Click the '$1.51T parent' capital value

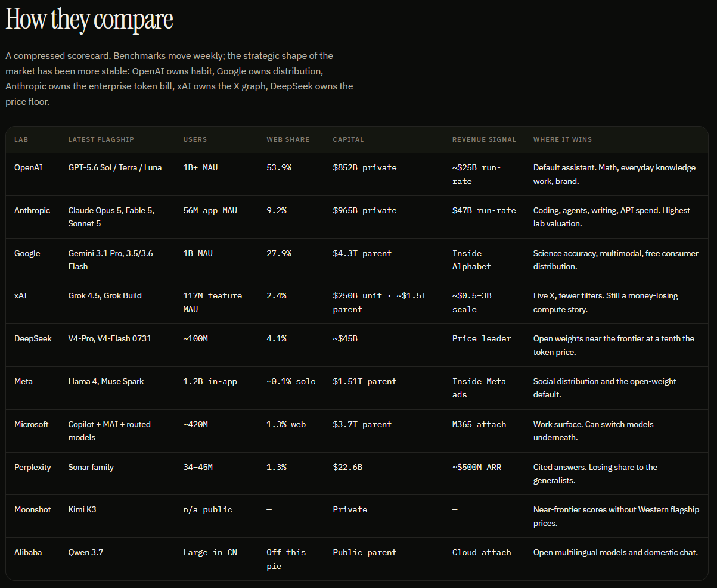coord(365,381)
